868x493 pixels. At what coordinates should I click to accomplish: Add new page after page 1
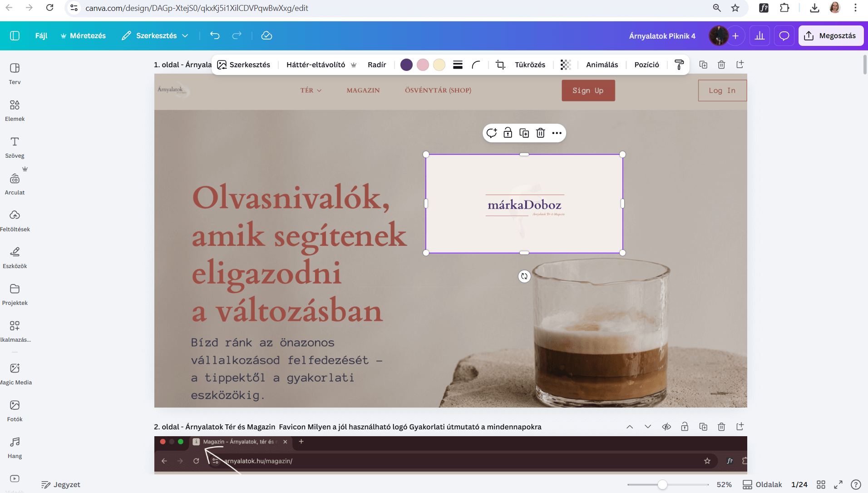[740, 65]
